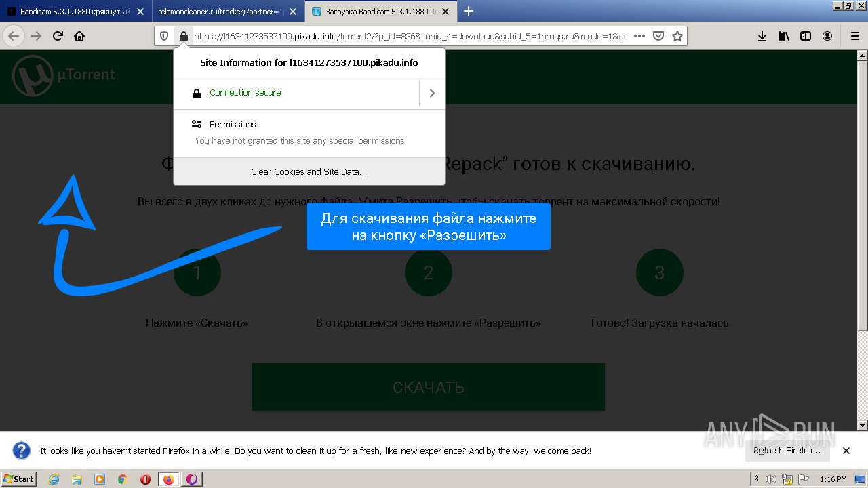Image resolution: width=868 pixels, height=488 pixels.
Task: Open page actions three-dot menu
Action: click(639, 36)
